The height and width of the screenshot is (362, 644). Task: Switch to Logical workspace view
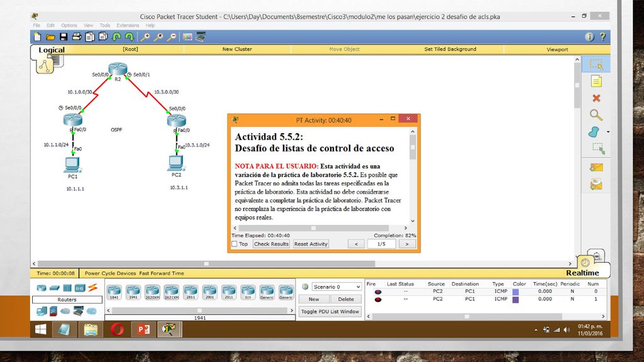[52, 50]
